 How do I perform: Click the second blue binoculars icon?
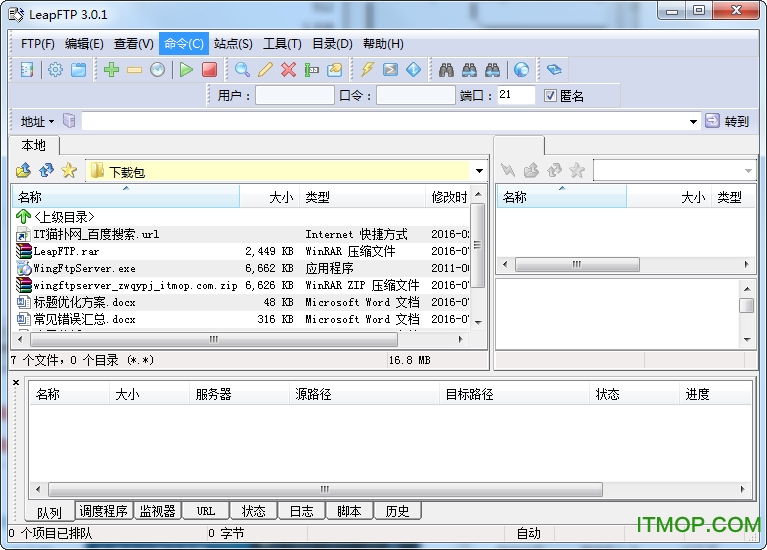pyautogui.click(x=469, y=69)
